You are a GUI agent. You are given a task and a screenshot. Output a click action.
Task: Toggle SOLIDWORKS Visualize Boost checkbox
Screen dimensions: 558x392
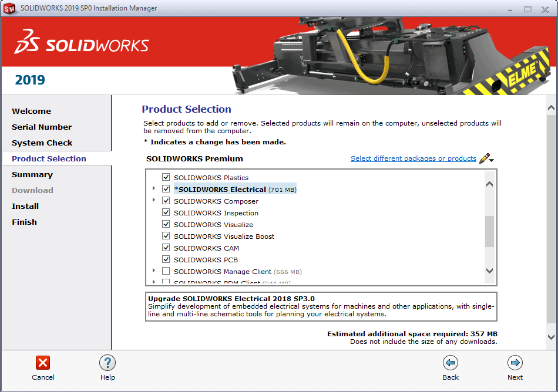click(166, 236)
